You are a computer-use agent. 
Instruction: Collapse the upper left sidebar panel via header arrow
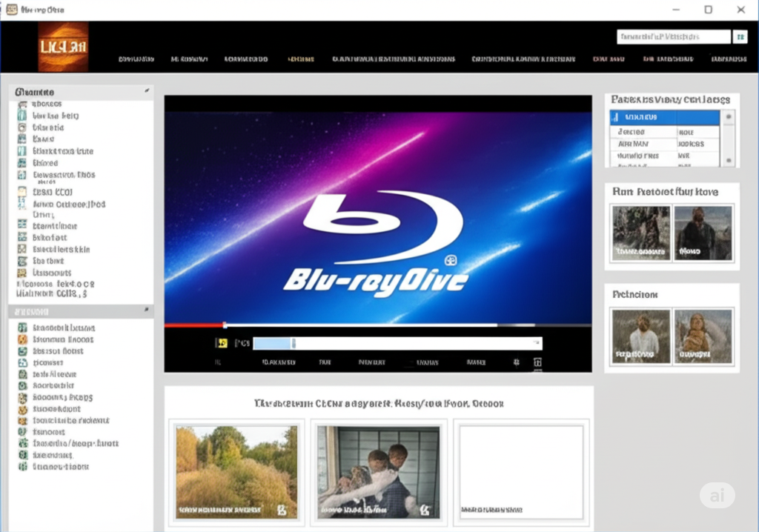pyautogui.click(x=147, y=90)
